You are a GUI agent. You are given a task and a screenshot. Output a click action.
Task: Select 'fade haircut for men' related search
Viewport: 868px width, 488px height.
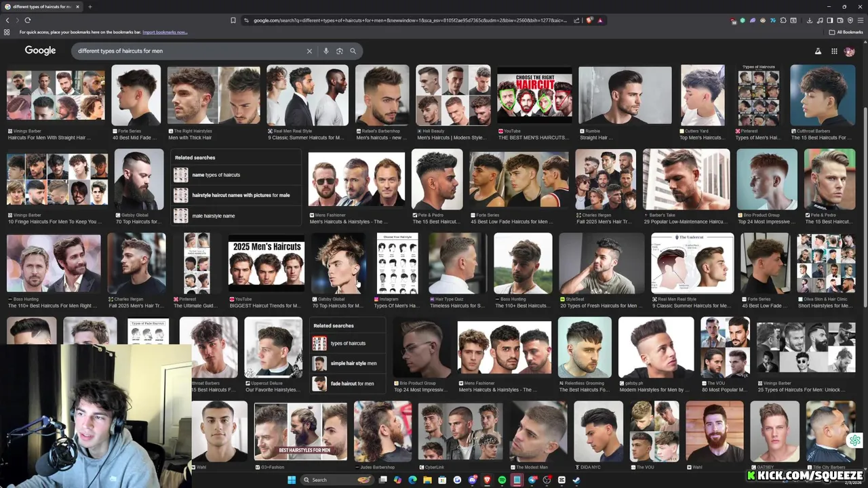pyautogui.click(x=348, y=383)
